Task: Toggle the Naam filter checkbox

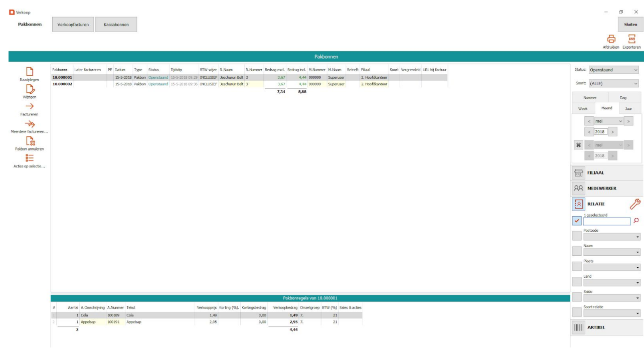Action: (577, 252)
